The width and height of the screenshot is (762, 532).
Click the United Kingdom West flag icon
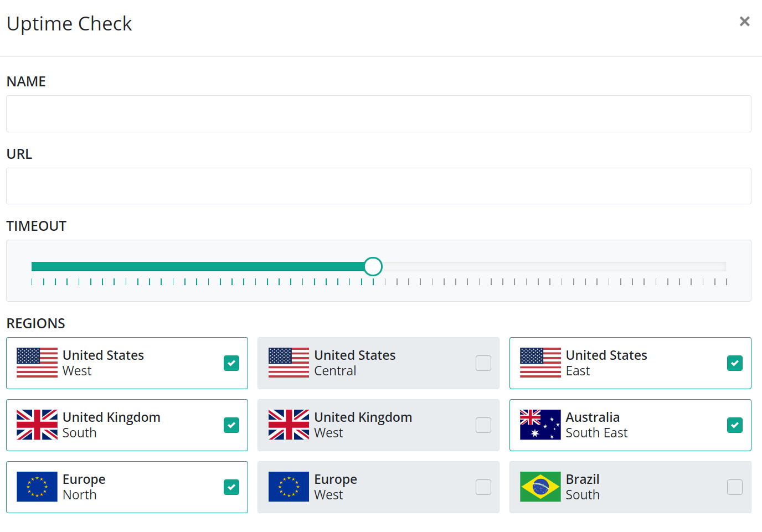click(288, 425)
